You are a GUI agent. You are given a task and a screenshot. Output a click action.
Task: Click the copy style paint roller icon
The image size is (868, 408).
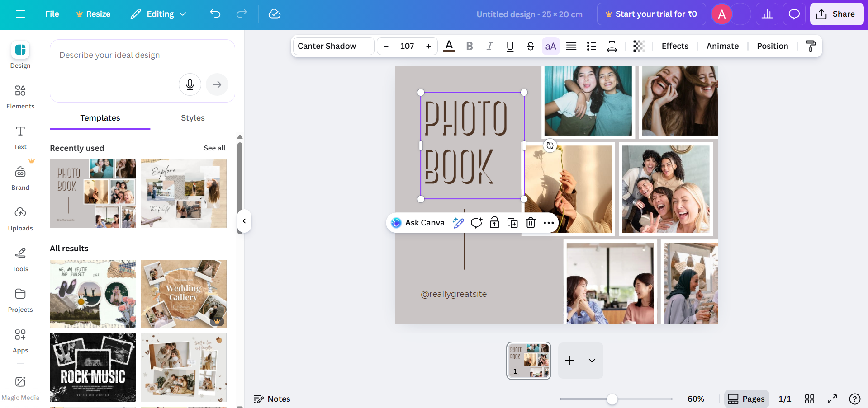(x=810, y=46)
